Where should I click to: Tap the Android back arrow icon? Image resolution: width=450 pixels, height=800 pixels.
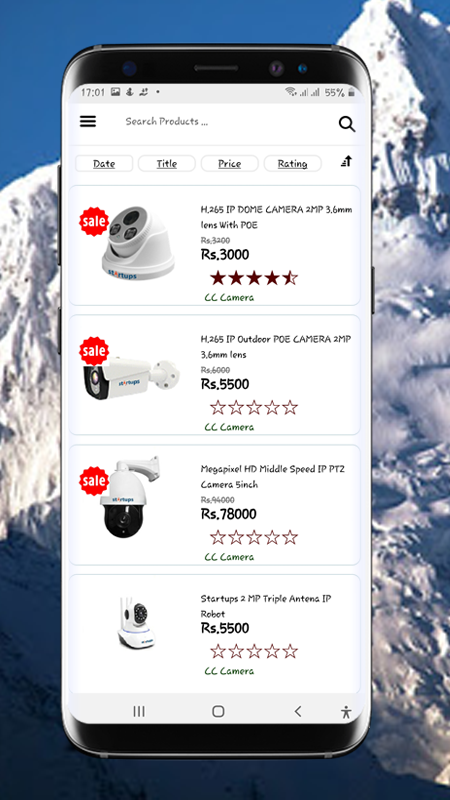(x=298, y=711)
